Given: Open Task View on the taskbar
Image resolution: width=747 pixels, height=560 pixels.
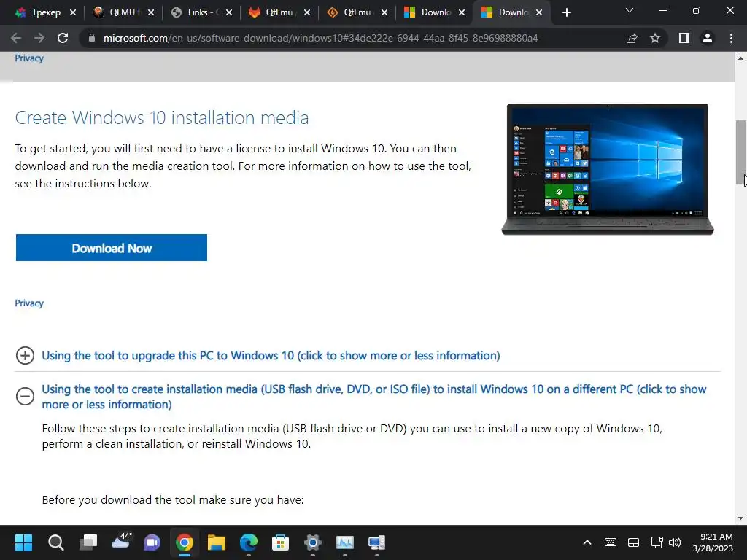Looking at the screenshot, I should click(88, 542).
